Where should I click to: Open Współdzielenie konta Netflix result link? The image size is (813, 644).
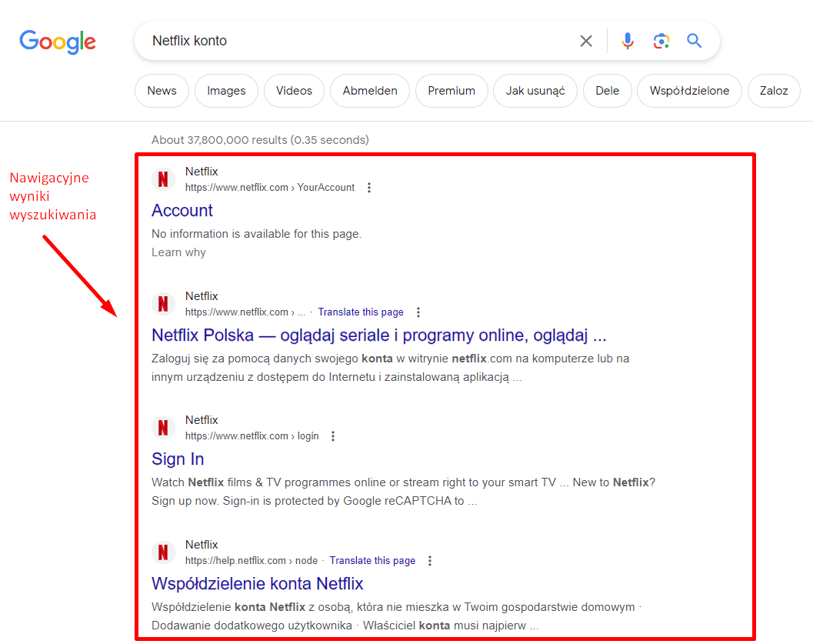[x=257, y=584]
